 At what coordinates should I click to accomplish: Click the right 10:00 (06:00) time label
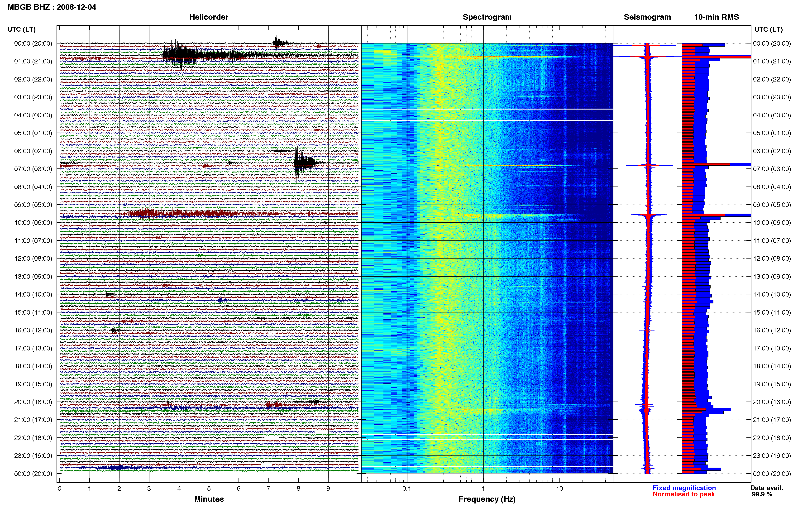[772, 222]
